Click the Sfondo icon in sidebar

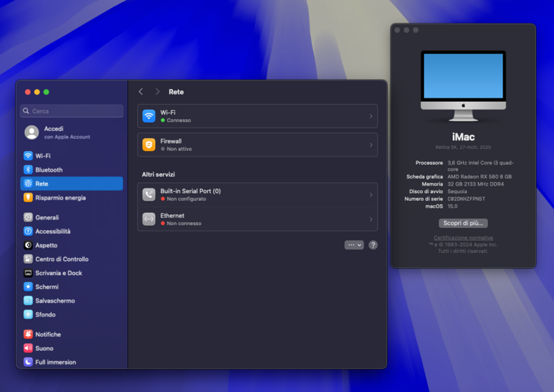(x=28, y=314)
